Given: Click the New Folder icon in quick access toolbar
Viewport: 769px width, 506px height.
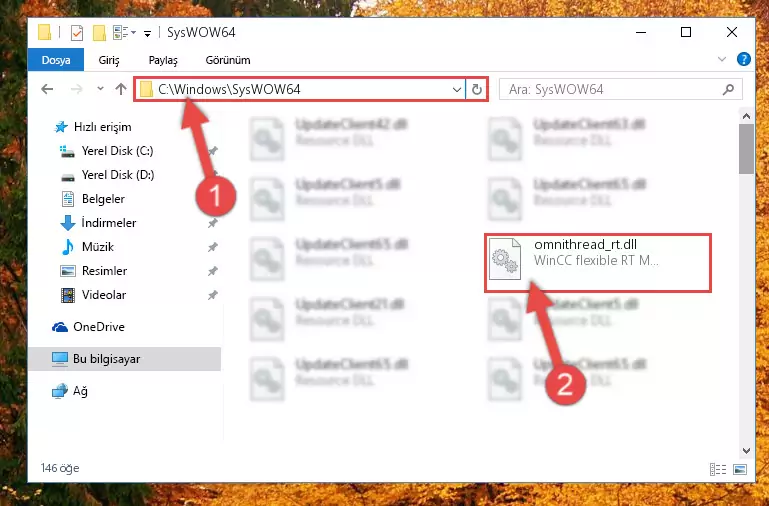Looking at the screenshot, I should point(100,33).
